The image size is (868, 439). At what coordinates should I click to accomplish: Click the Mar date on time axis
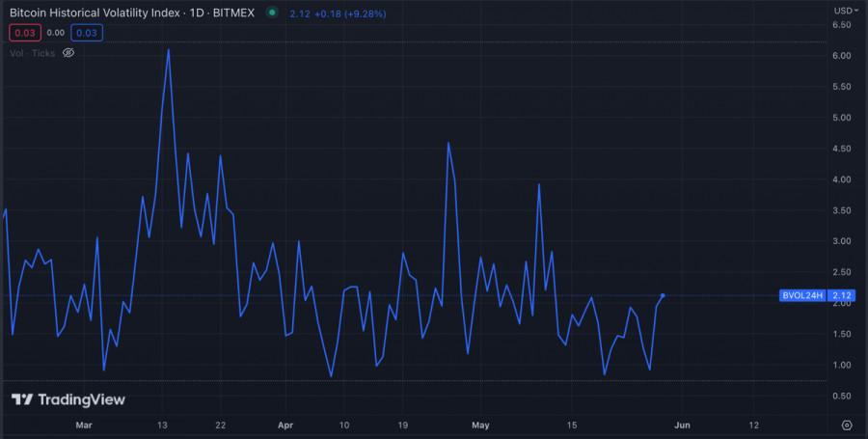[x=84, y=425]
